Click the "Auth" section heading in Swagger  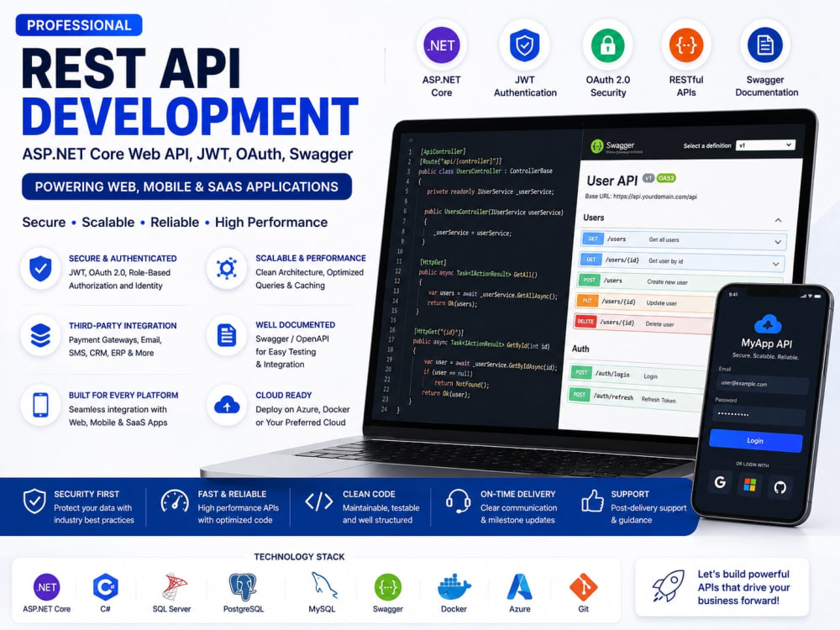[580, 349]
